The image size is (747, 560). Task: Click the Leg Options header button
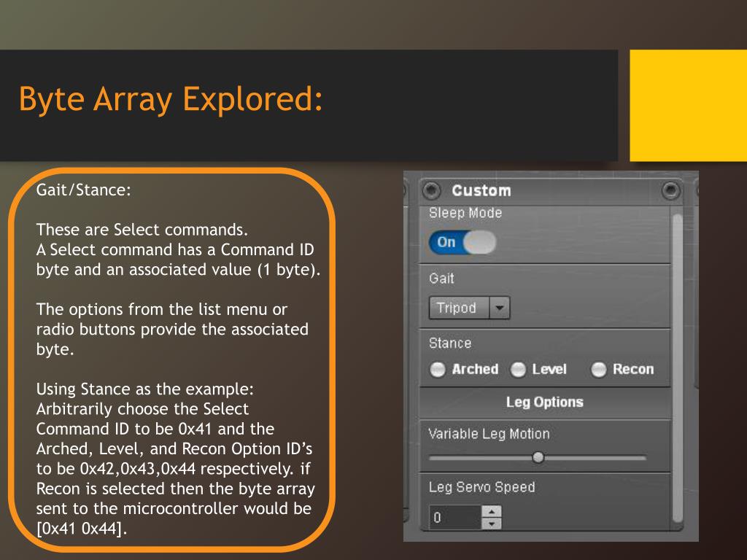point(544,402)
